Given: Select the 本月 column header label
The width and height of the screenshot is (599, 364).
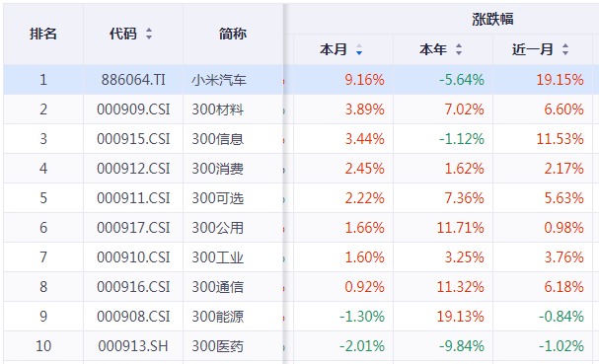Looking at the screenshot, I should (334, 49).
